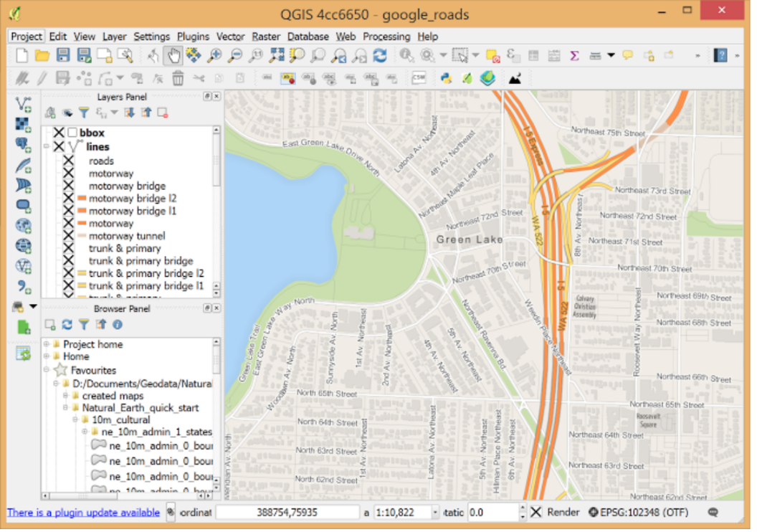This screenshot has height=532, width=757.
Task: Click the Add Raster Layer checkerboard icon
Action: coord(23,125)
